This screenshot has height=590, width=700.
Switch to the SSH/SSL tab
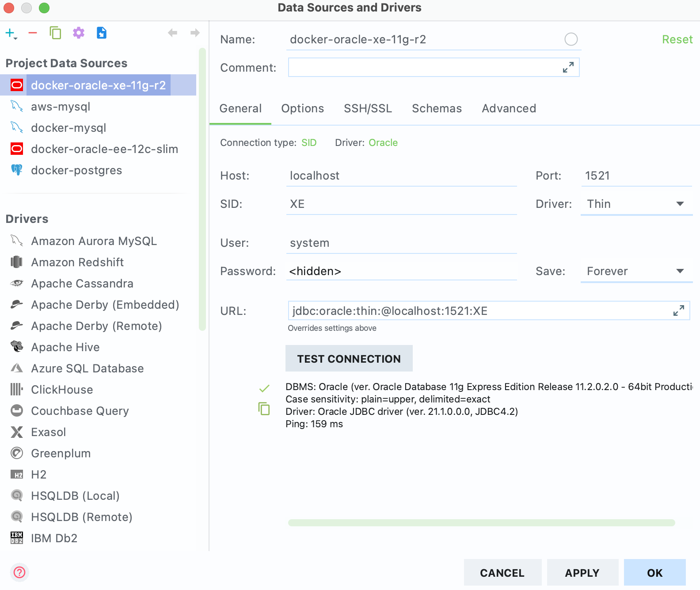[368, 108]
